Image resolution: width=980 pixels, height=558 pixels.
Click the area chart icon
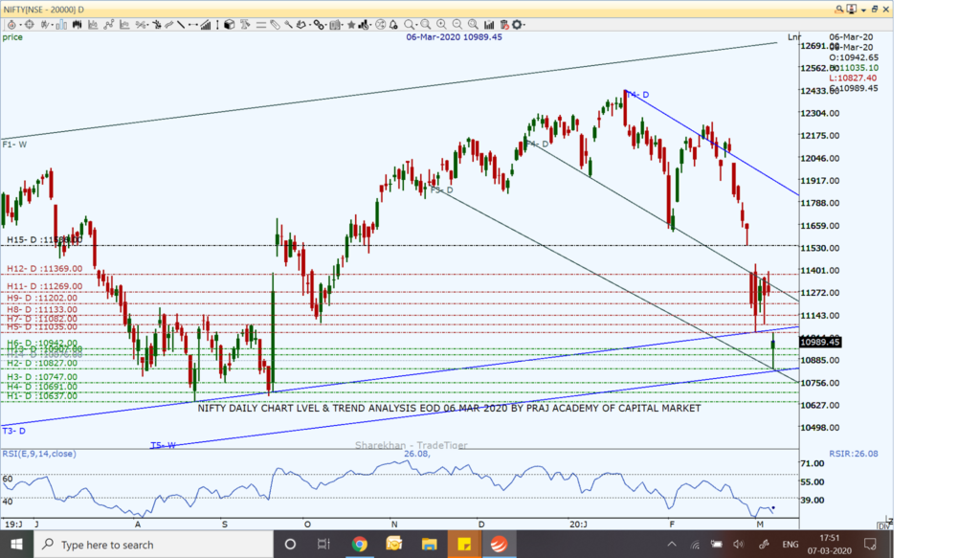tap(93, 25)
